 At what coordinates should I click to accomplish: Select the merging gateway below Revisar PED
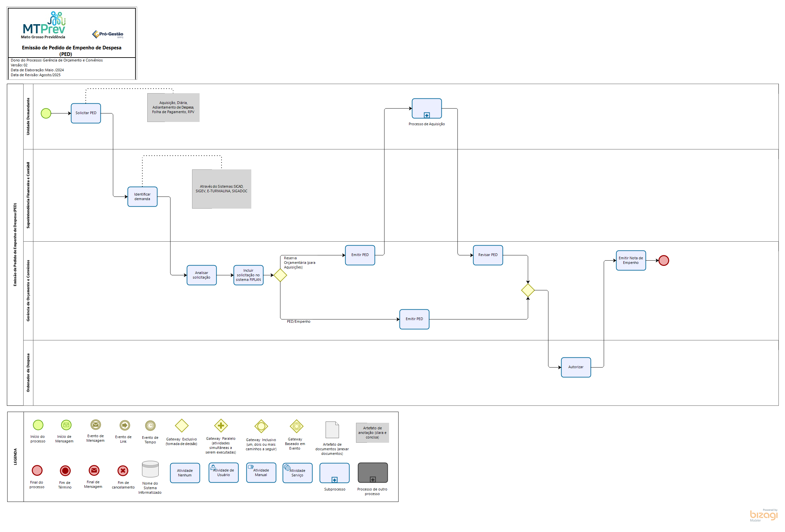pyautogui.click(x=527, y=290)
